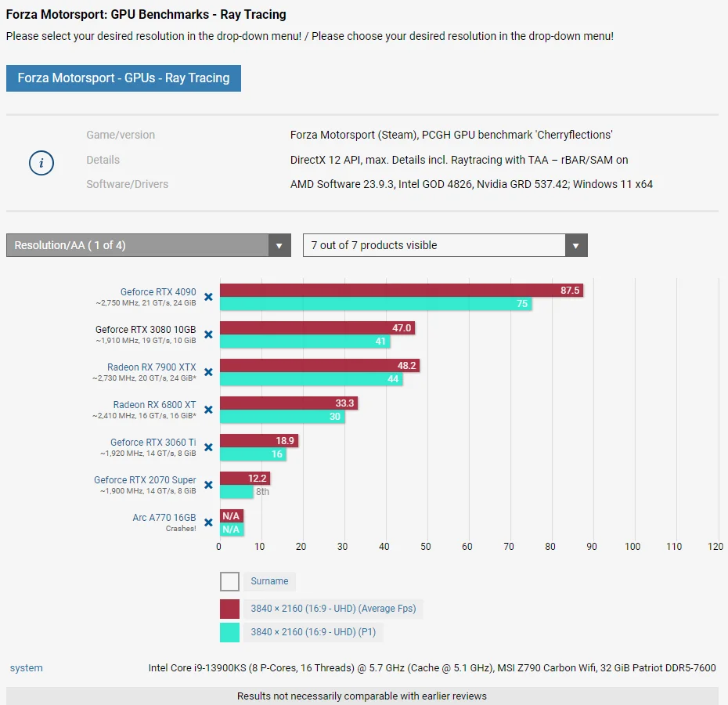Screen dimensions: 728x705
Task: Toggle the Surname legend checkbox
Action: tap(229, 581)
